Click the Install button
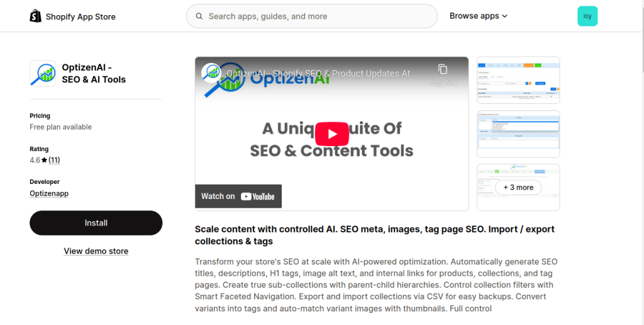 [96, 223]
